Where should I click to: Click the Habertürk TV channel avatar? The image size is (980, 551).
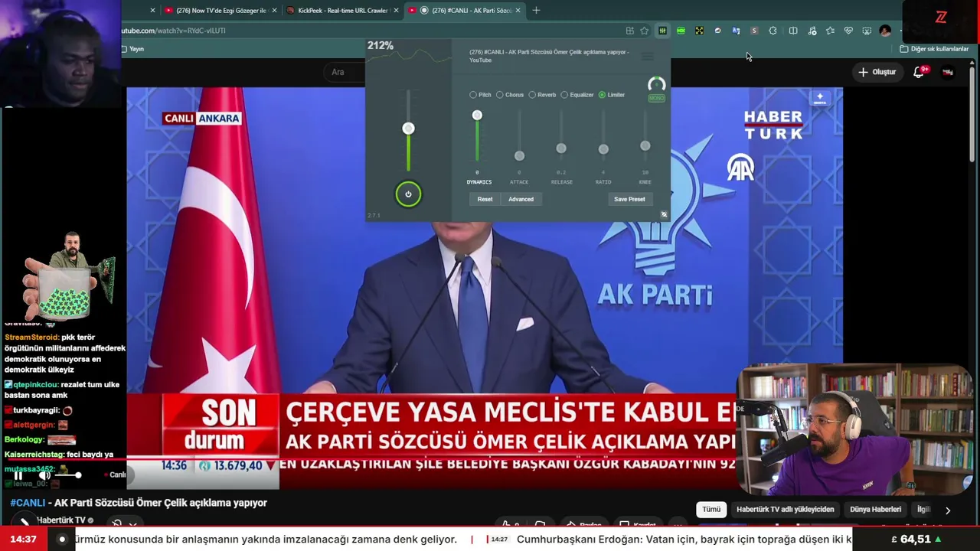(x=23, y=522)
